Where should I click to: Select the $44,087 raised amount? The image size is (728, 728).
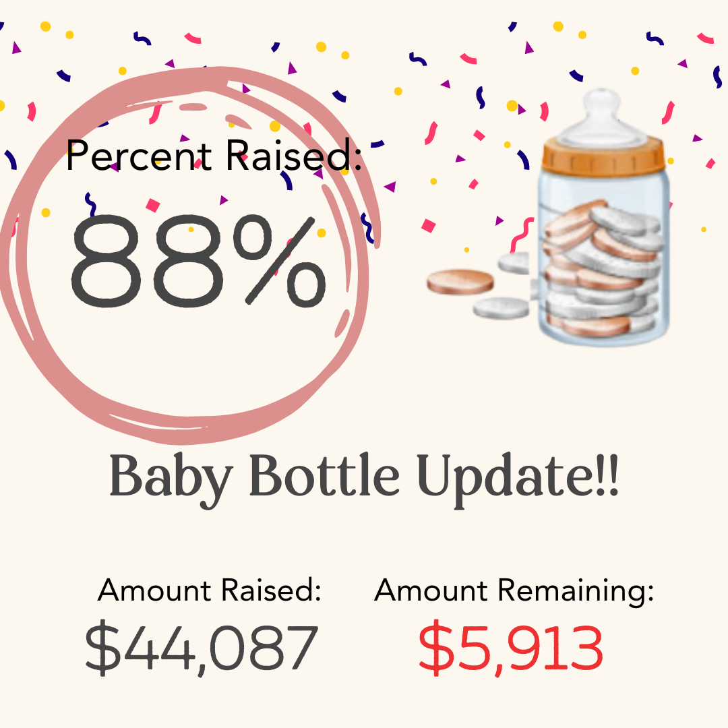point(201,648)
